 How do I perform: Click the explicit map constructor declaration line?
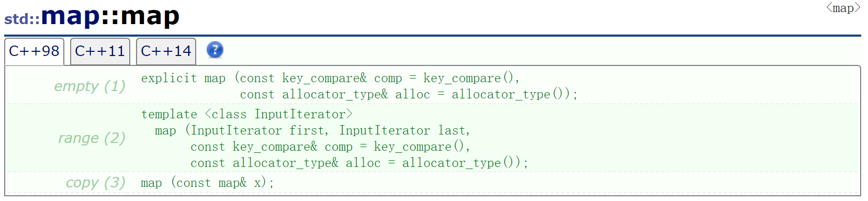[x=330, y=79]
